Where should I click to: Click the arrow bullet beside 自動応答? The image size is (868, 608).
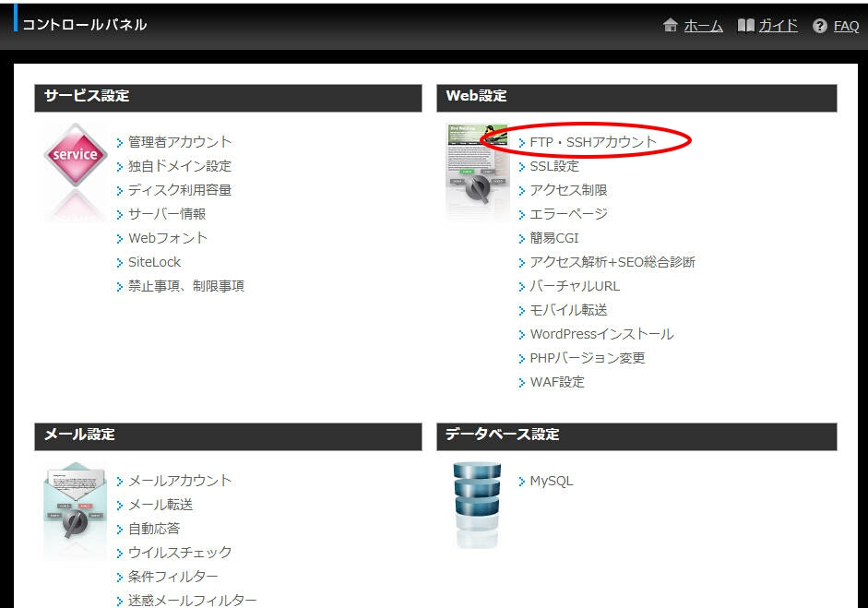120,530
